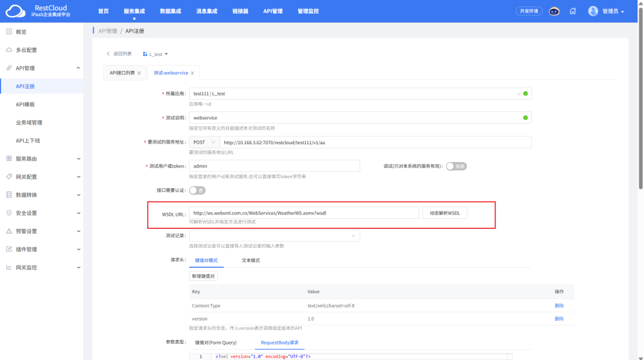Click the 动态解析WSDL button

pos(445,213)
